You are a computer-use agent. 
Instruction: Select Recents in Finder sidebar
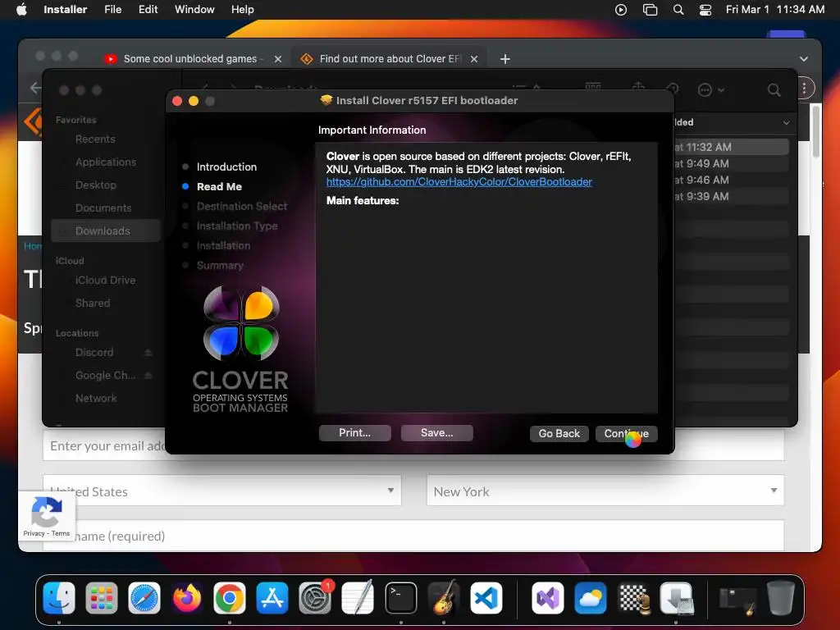95,139
